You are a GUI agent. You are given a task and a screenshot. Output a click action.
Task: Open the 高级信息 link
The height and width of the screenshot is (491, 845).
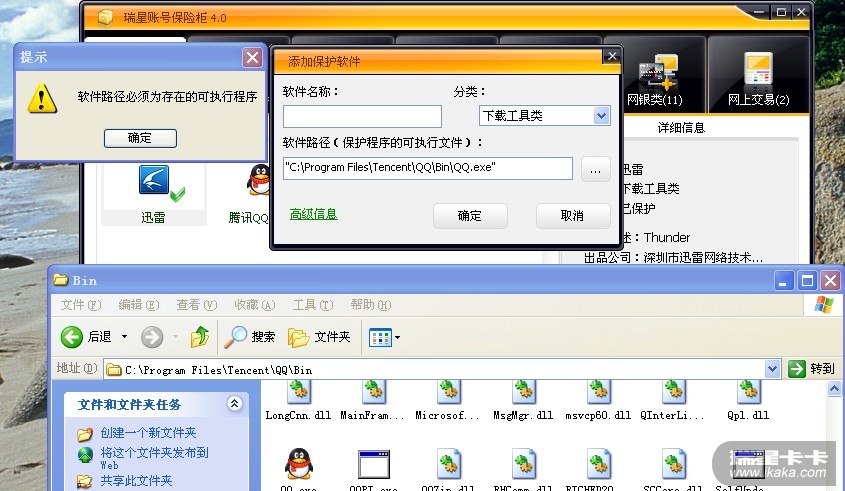pos(313,215)
